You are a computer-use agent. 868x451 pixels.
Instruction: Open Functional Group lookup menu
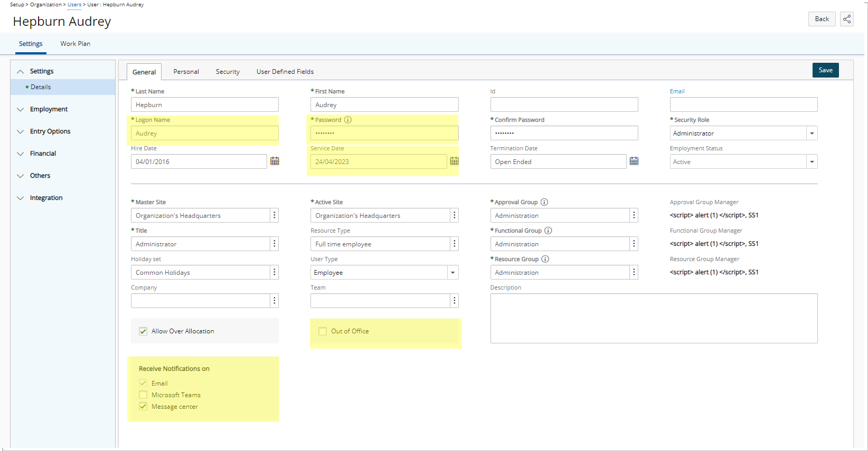pos(634,244)
